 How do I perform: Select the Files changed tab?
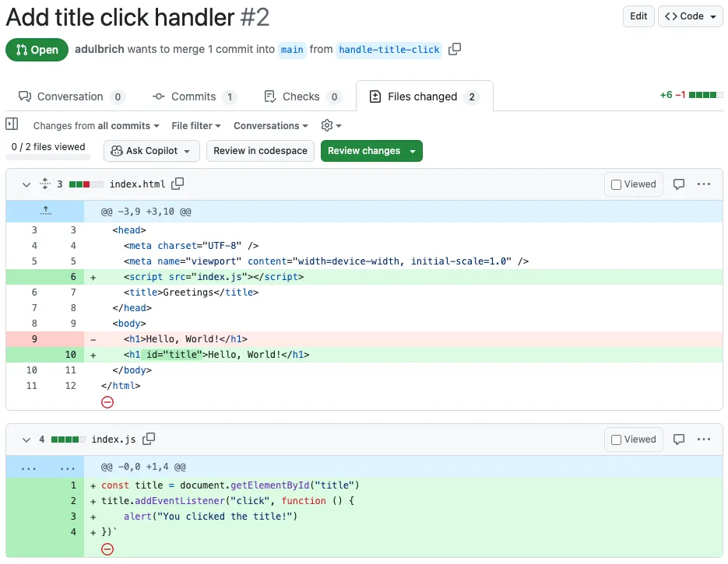coord(424,96)
